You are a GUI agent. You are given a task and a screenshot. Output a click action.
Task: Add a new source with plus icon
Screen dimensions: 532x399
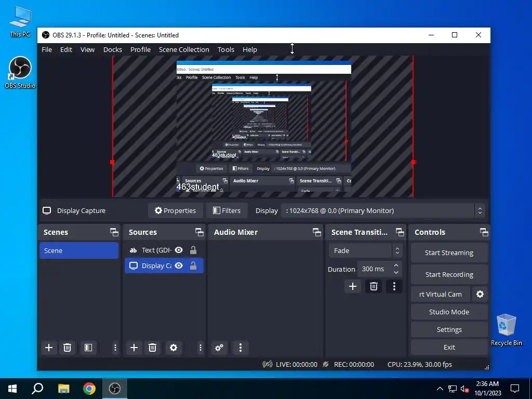click(134, 348)
